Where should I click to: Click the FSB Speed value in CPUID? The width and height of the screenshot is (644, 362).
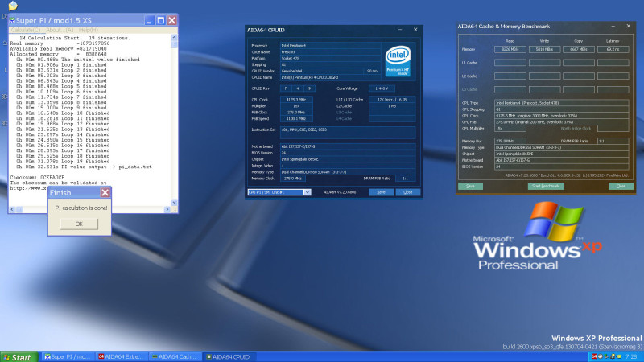pos(296,118)
